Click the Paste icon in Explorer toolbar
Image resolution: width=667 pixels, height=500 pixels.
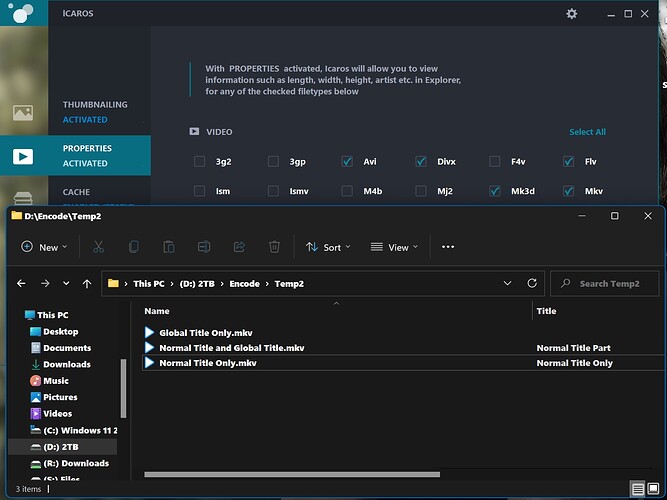169,247
